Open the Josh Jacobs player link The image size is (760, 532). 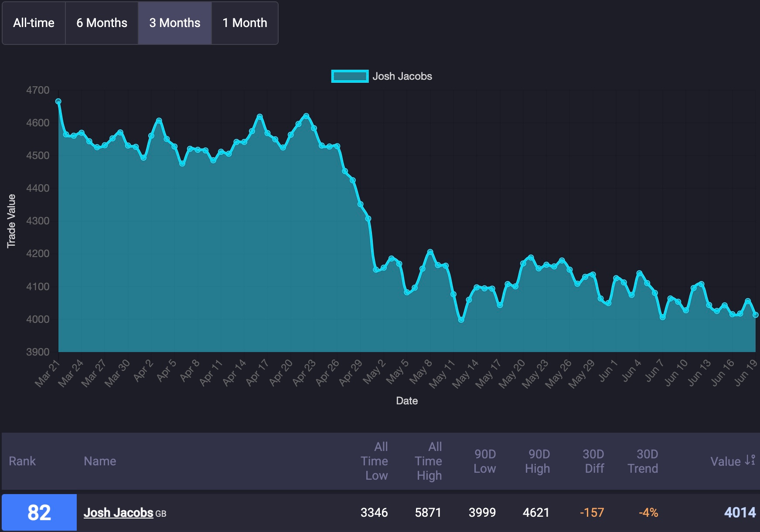pos(119,513)
